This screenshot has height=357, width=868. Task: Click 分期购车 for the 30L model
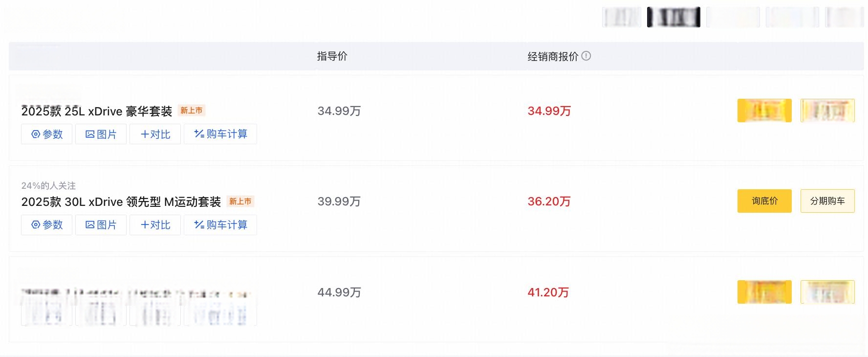click(827, 201)
